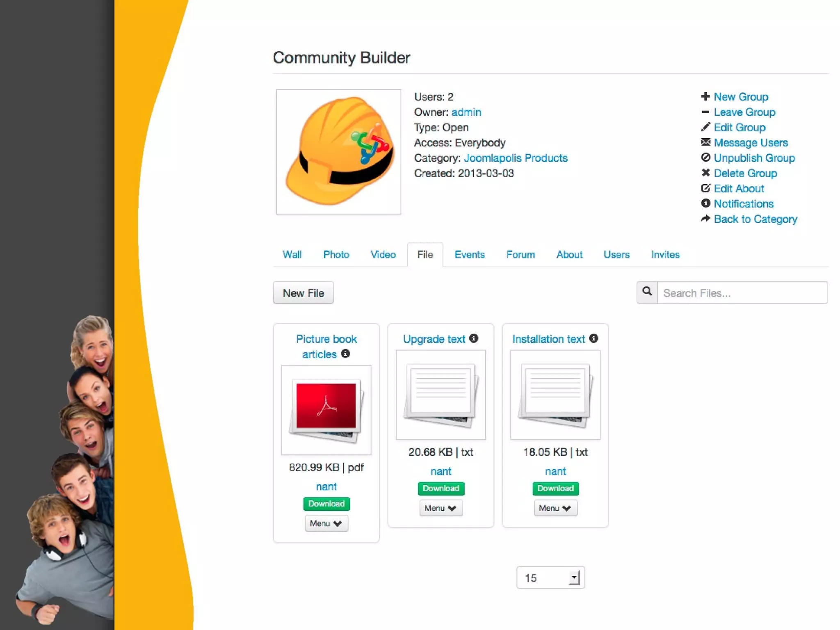Click the envelope icon for Message Users
The image size is (840, 630).
click(x=705, y=142)
